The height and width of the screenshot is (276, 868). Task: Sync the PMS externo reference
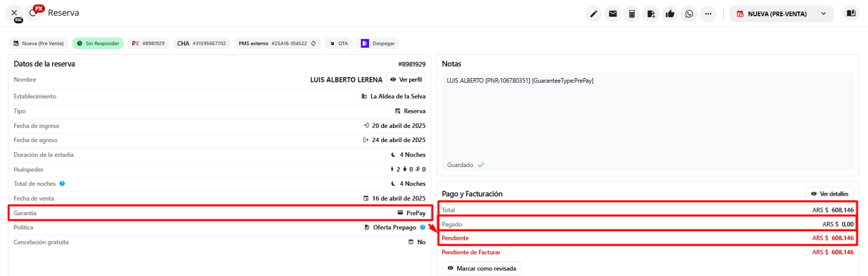313,43
